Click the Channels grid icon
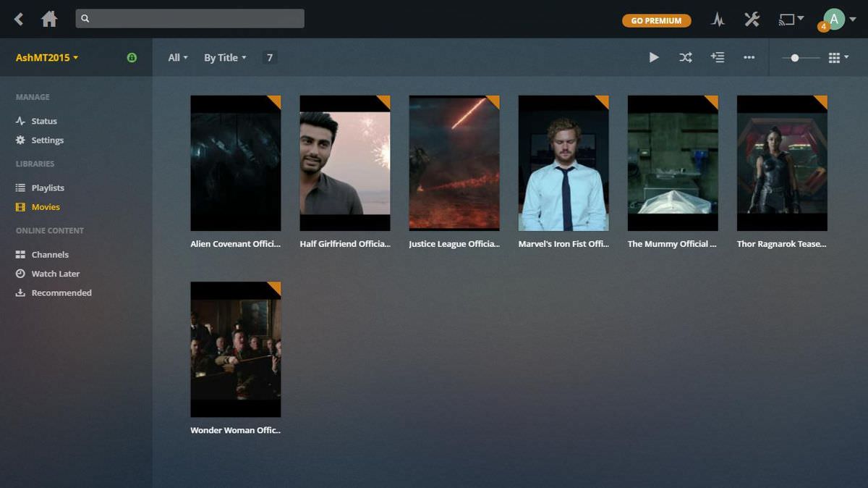Viewport: 868px width, 488px height. coord(20,255)
